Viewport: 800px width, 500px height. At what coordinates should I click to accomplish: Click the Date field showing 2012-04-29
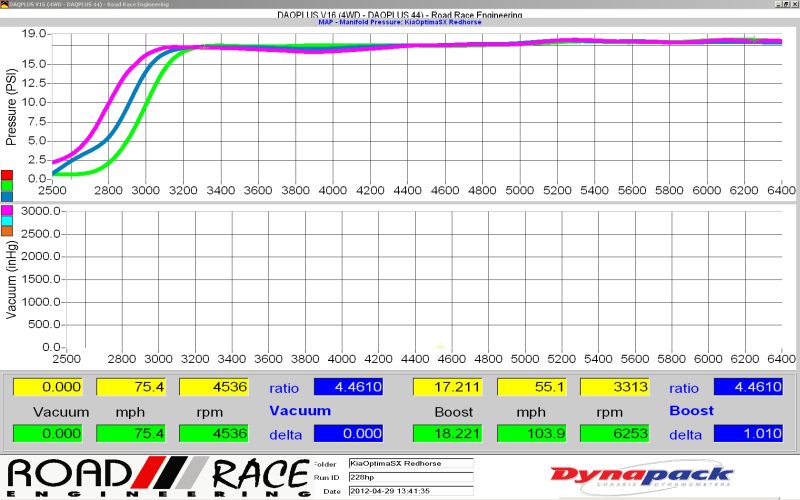tap(410, 490)
